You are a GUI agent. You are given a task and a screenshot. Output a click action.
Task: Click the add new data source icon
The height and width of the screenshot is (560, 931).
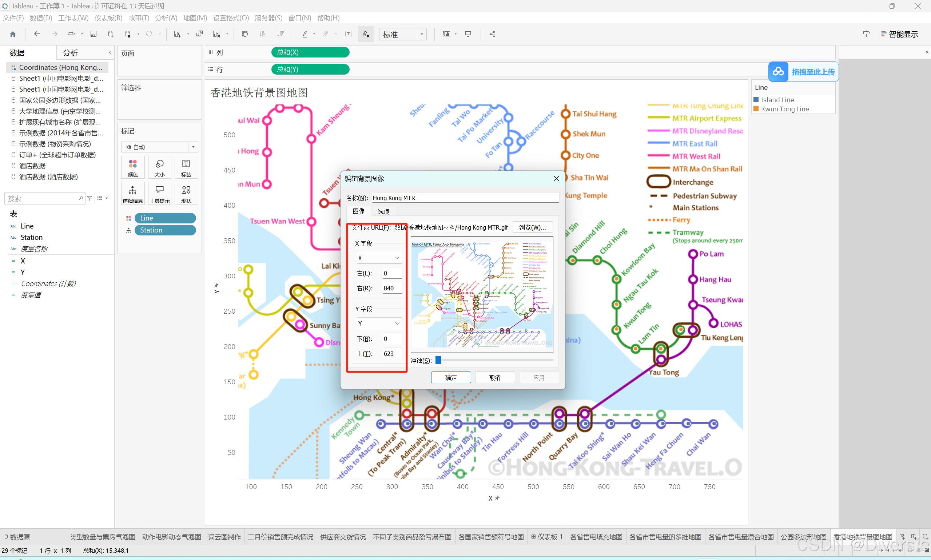tap(111, 34)
